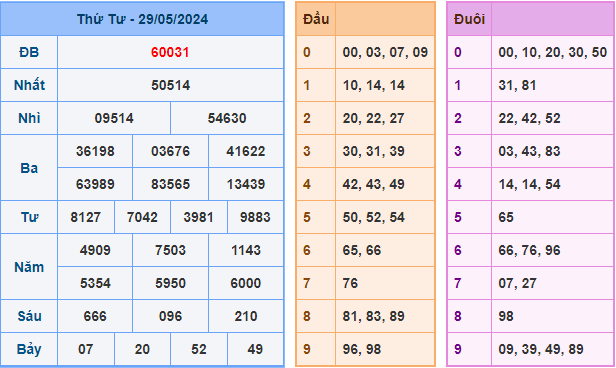This screenshot has width=616, height=368.
Task: Select the Ba prize number 41622
Action: [246, 151]
